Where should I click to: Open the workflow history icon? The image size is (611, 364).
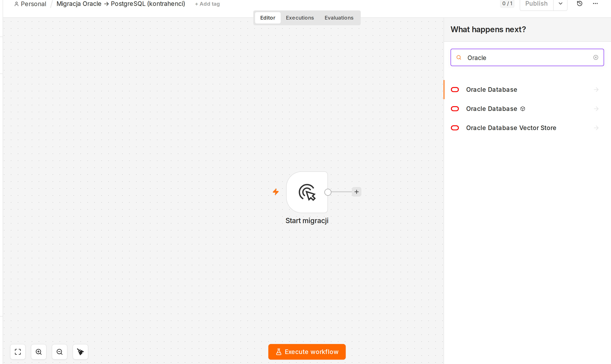click(579, 4)
